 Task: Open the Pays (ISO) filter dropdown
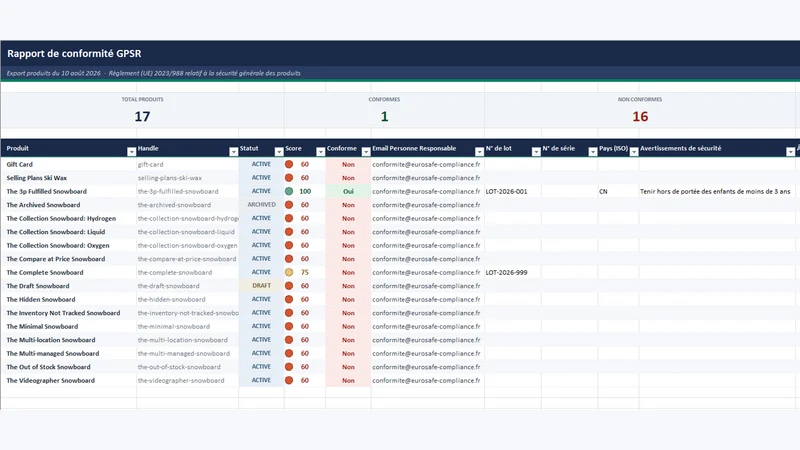(x=634, y=152)
